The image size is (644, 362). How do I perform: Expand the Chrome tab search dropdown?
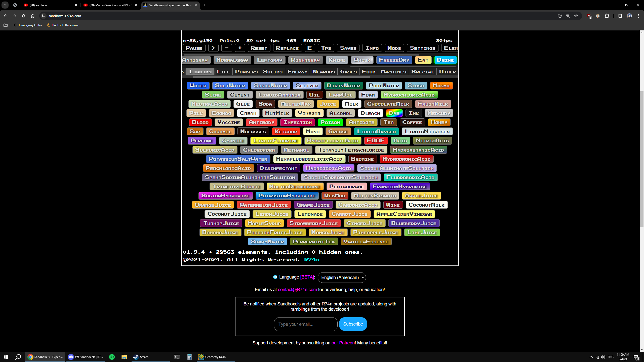[x=5, y=5]
